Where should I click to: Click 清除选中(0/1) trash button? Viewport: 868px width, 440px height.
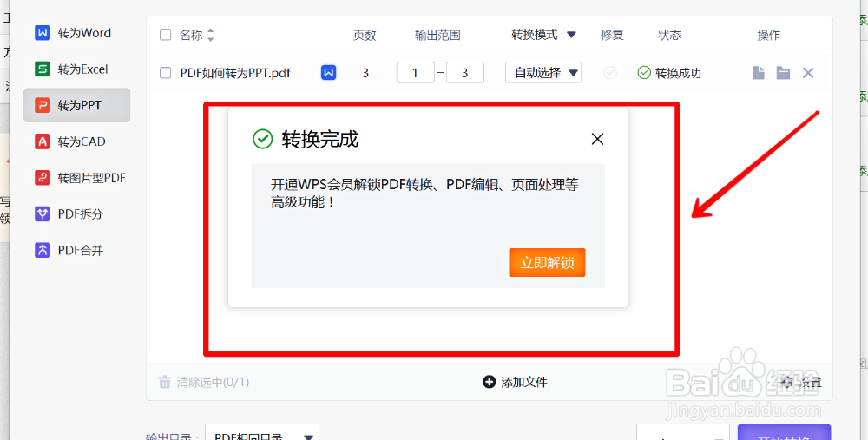click(204, 382)
